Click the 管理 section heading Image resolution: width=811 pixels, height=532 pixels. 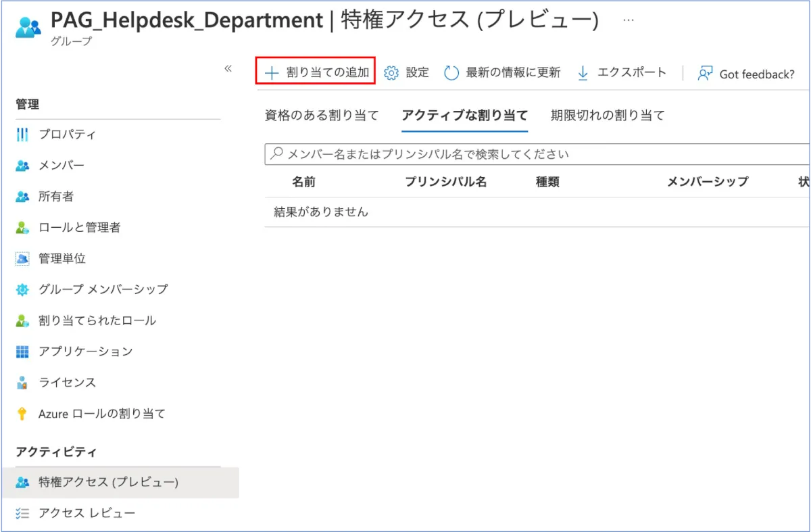(28, 105)
